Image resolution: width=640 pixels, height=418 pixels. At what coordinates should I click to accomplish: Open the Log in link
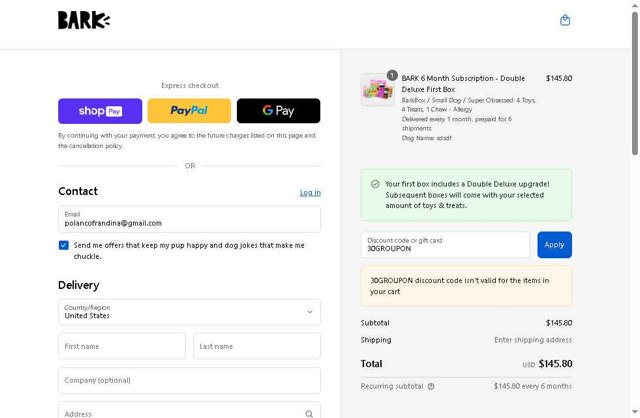(310, 193)
